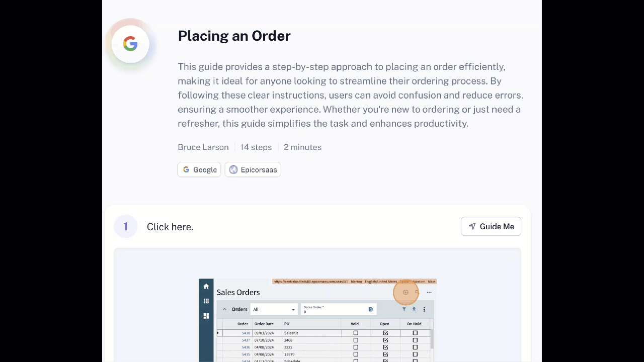Click the Google tag chip
644x362 pixels.
(x=199, y=169)
